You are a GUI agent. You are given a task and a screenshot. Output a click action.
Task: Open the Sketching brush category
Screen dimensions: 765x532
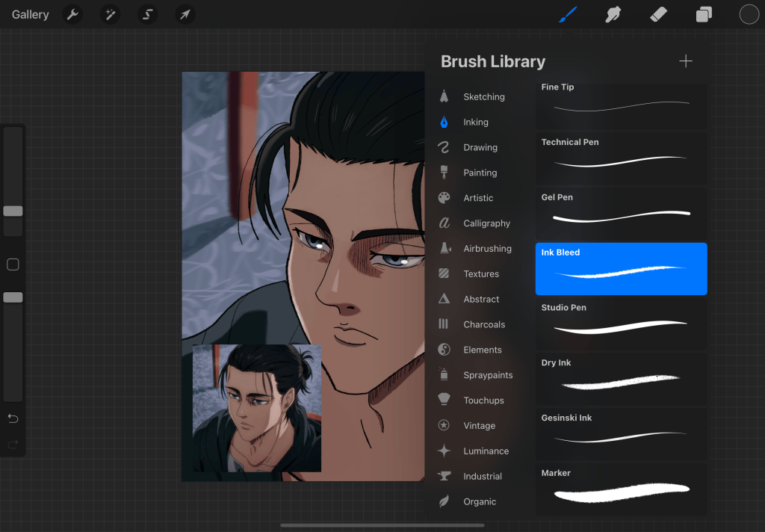483,97
